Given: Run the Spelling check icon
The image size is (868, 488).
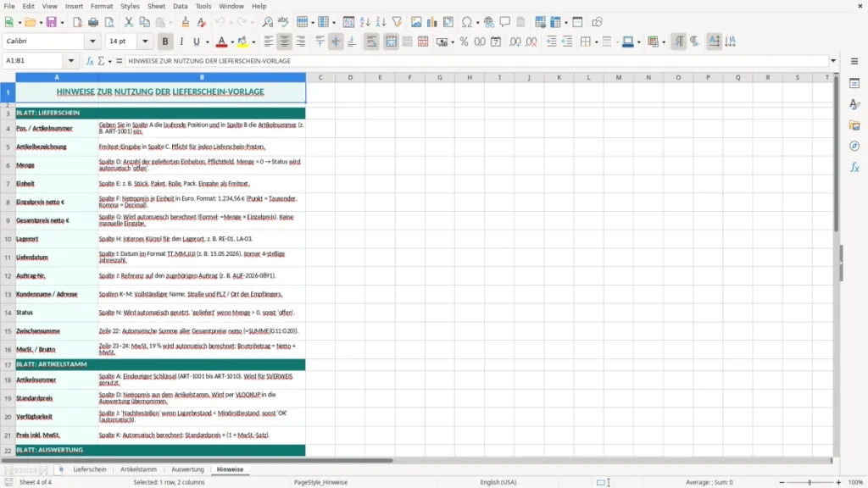Looking at the screenshot, I should pos(283,22).
